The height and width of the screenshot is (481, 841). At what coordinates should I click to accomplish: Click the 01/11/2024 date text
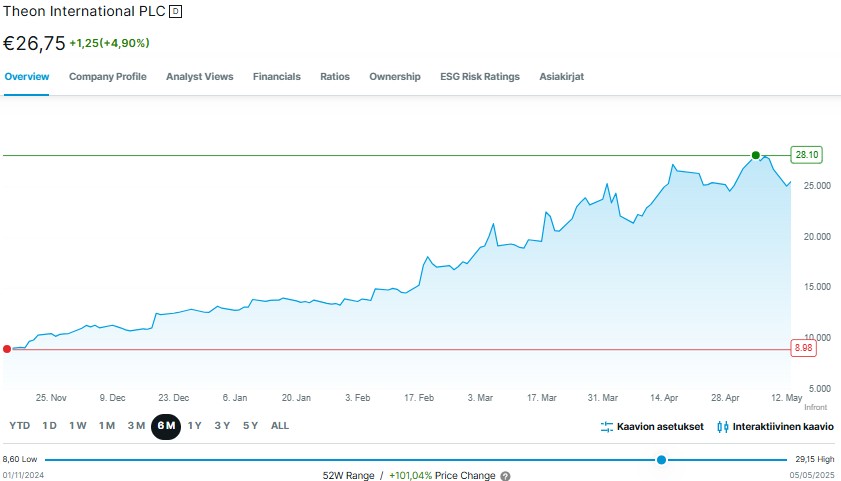tap(23, 475)
